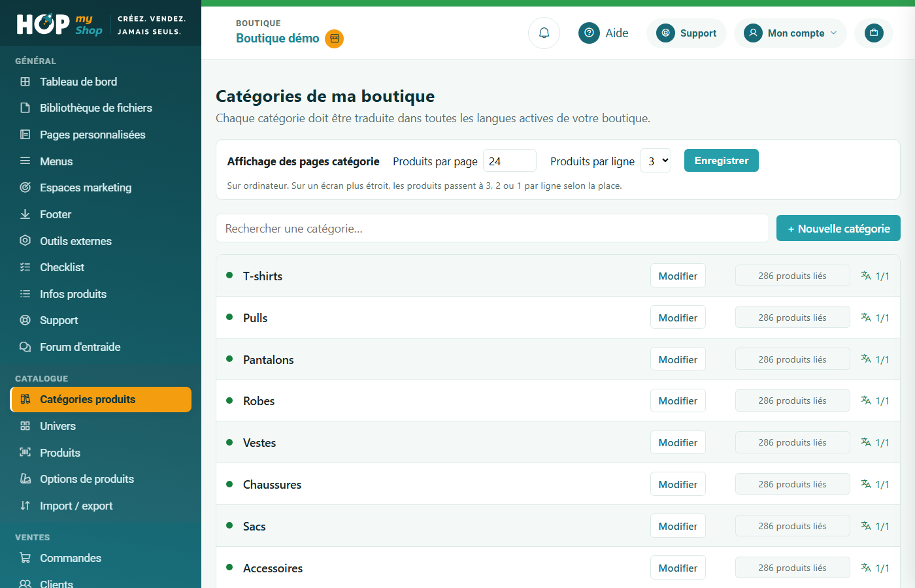Click the Espaces marketing target icon
This screenshot has width=915, height=588.
(x=25, y=188)
